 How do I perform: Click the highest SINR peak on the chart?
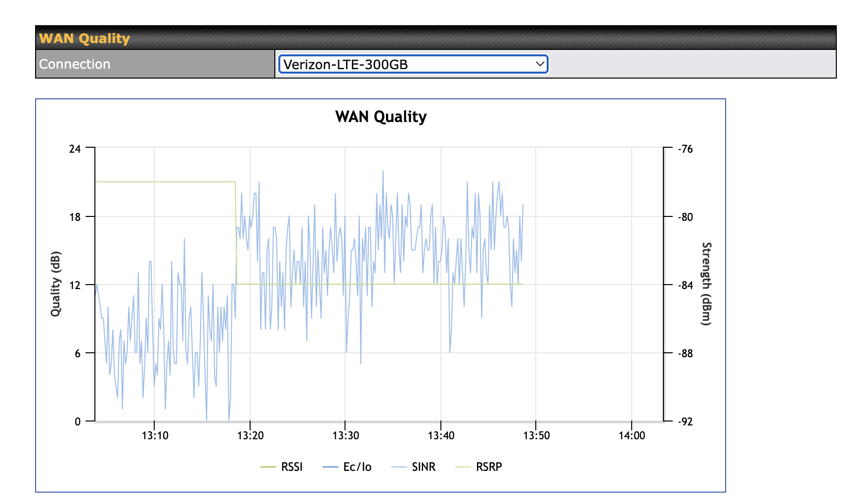[x=384, y=171]
